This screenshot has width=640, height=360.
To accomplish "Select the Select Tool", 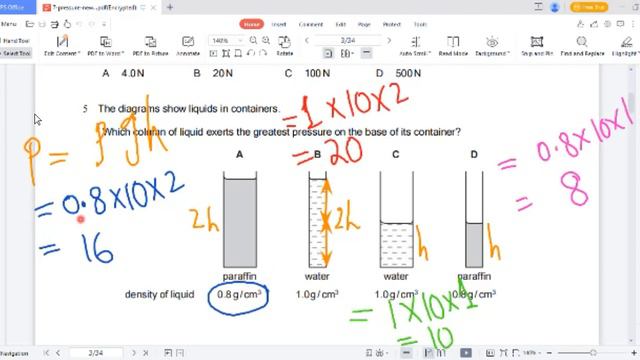I will (16, 53).
